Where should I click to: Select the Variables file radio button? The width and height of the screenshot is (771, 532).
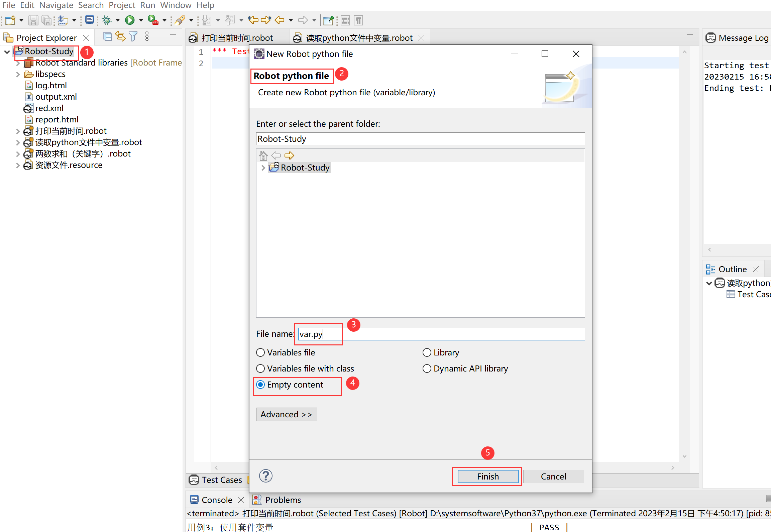coord(260,352)
